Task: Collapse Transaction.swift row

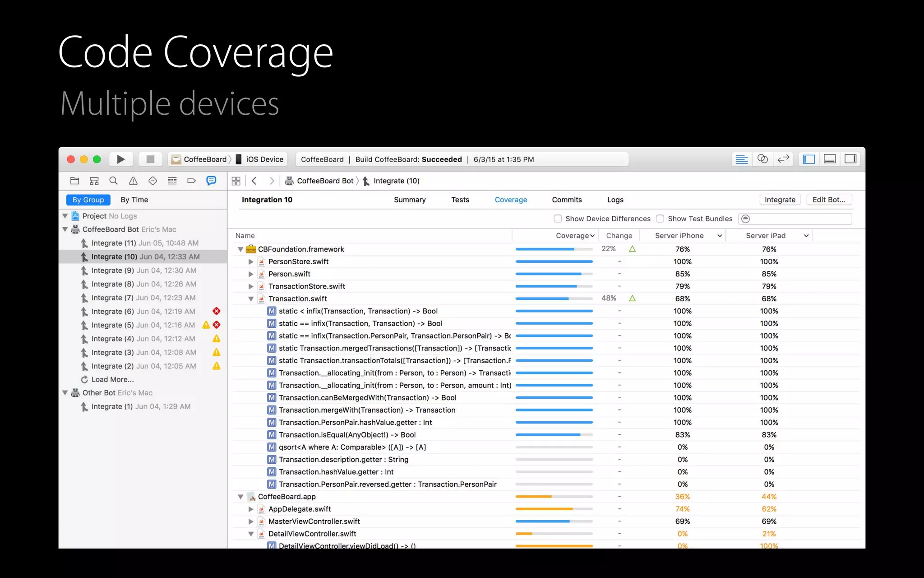Action: 251,299
